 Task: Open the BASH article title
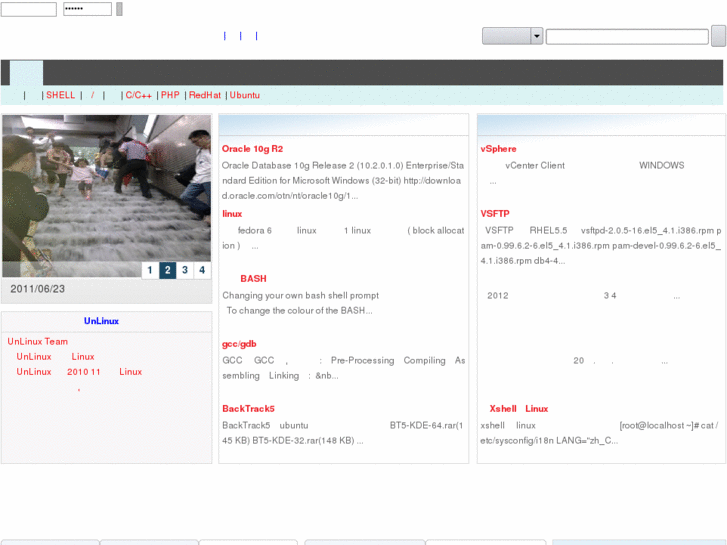coord(253,279)
